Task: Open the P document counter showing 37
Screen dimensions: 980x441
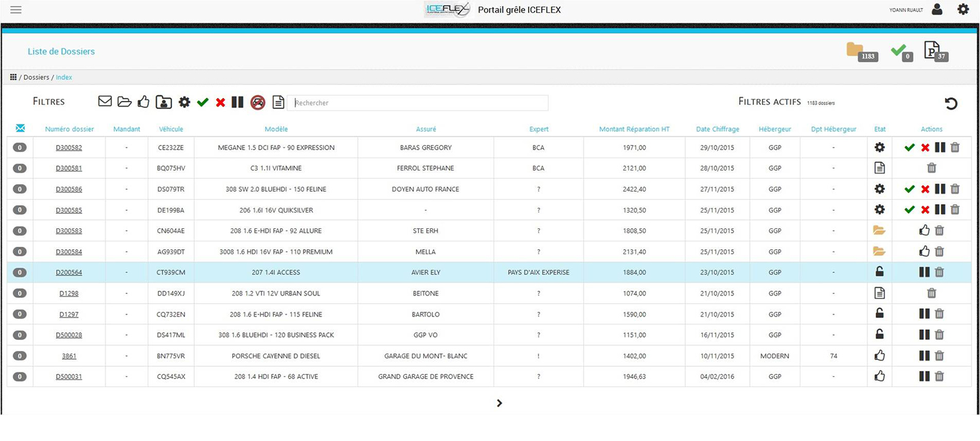Action: pos(933,51)
